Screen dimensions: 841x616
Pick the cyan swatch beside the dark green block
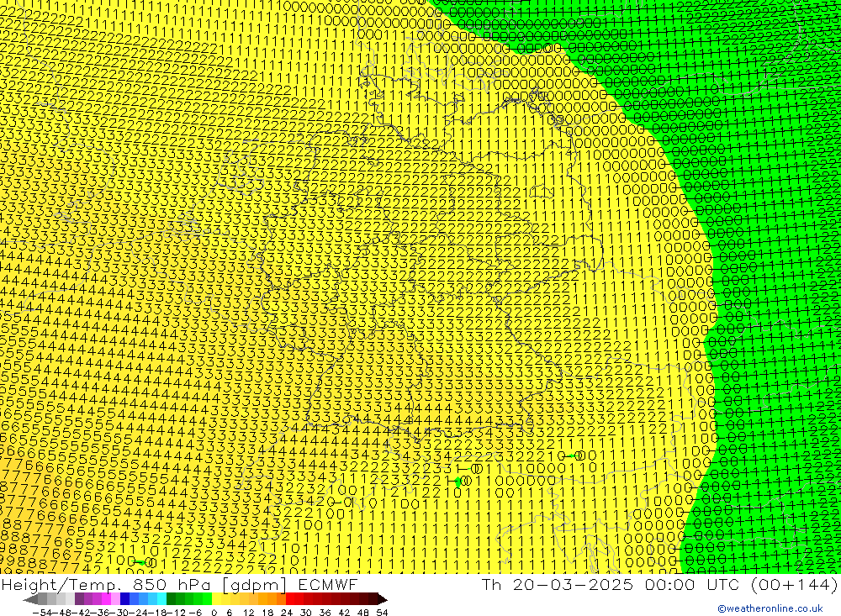(161, 599)
